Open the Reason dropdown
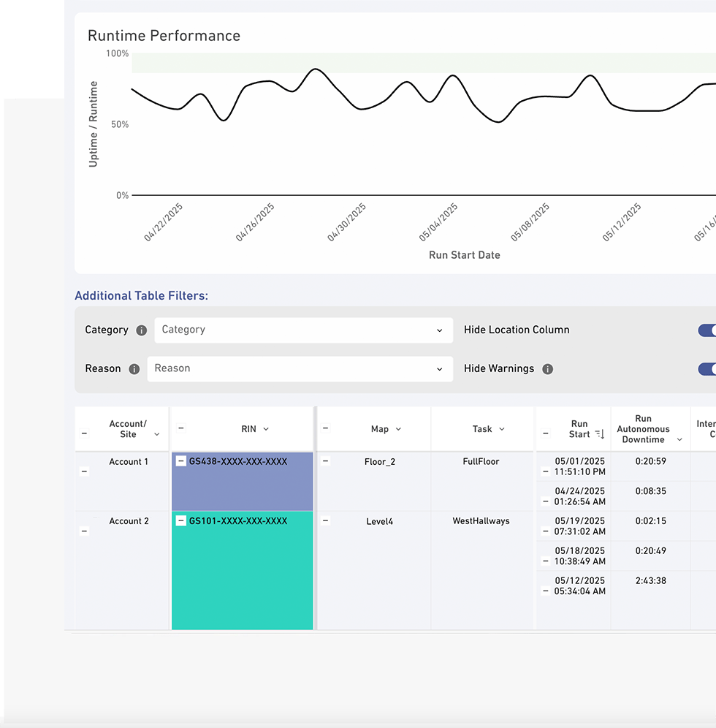The image size is (716, 728). pos(300,369)
